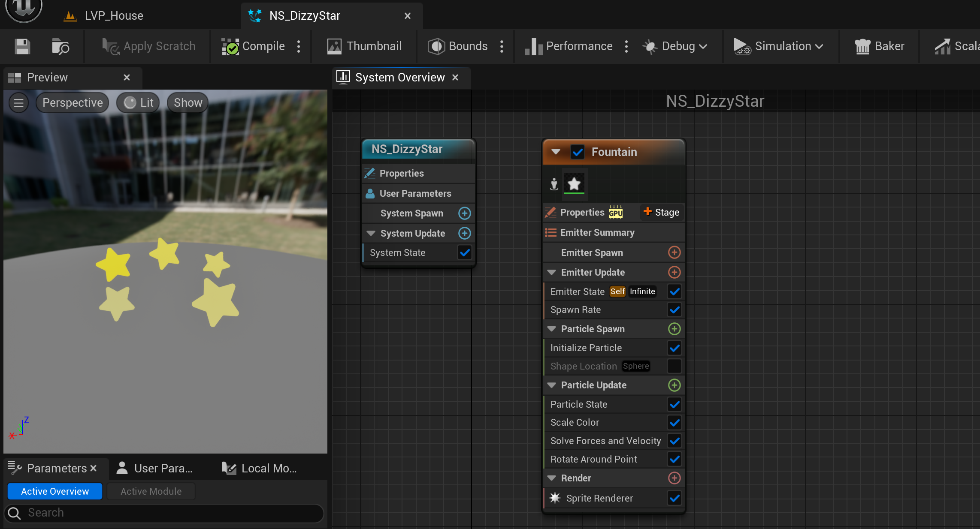
Task: Select the System Overview tab
Action: (x=400, y=77)
